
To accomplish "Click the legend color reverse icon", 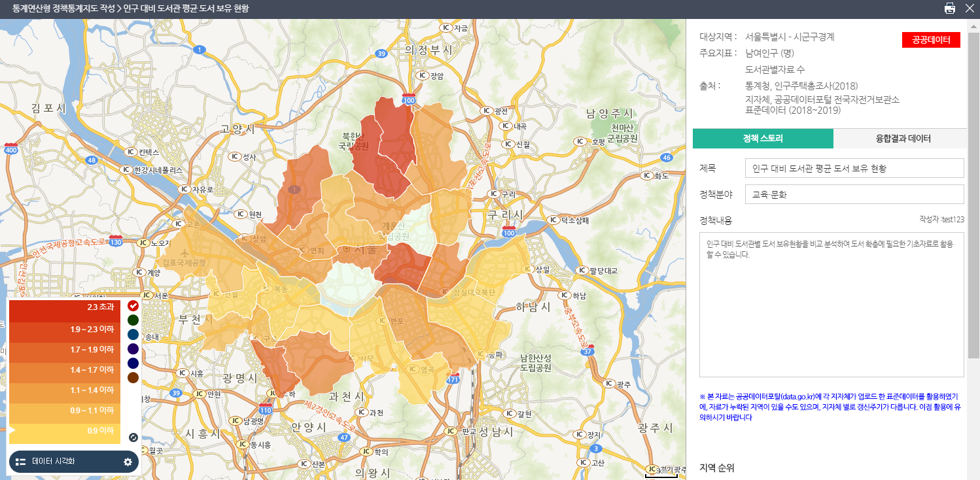I will tap(133, 437).
